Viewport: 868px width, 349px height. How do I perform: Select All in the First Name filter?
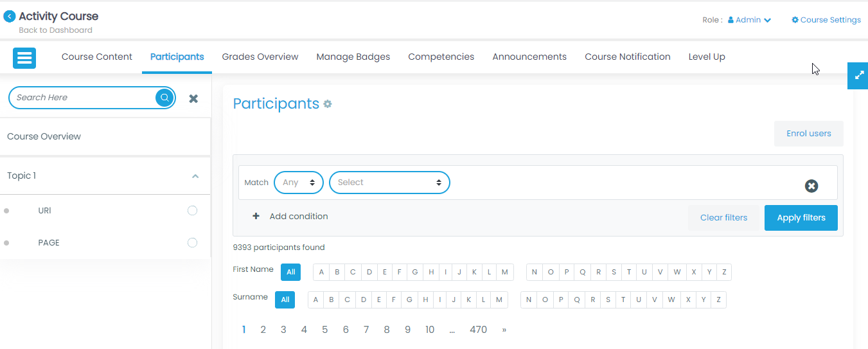290,273
